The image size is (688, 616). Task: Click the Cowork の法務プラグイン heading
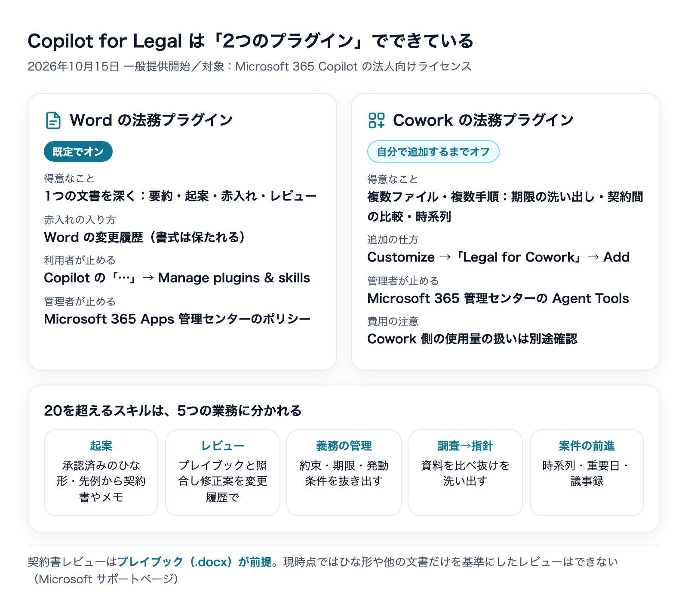click(x=483, y=120)
